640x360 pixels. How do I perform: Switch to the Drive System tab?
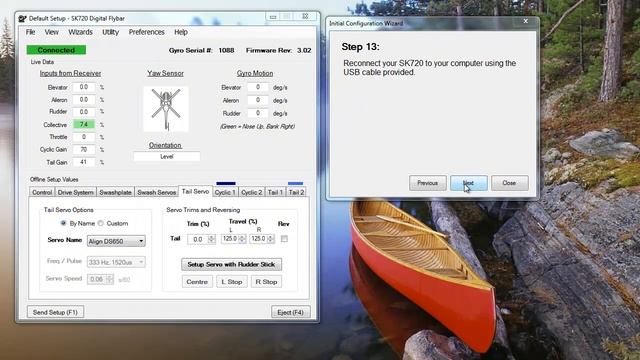(x=76, y=192)
